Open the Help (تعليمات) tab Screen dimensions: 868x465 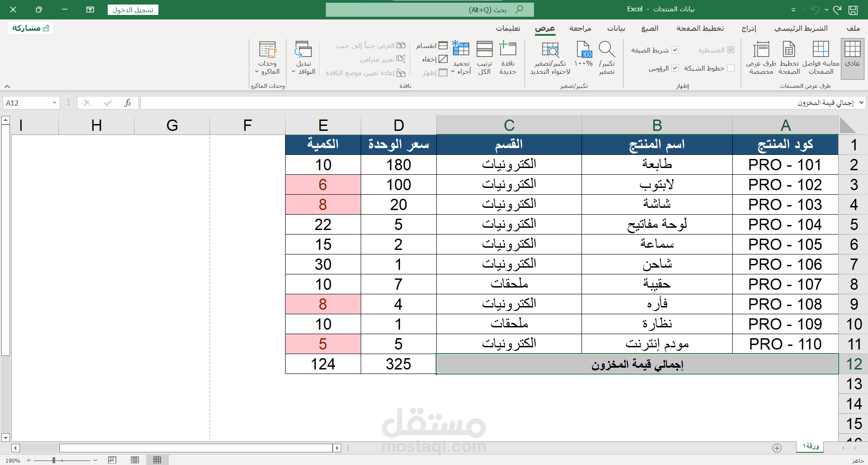pyautogui.click(x=508, y=28)
